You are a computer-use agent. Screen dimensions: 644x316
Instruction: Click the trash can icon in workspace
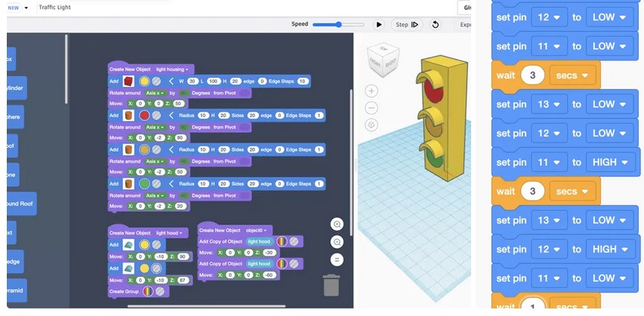(x=331, y=285)
